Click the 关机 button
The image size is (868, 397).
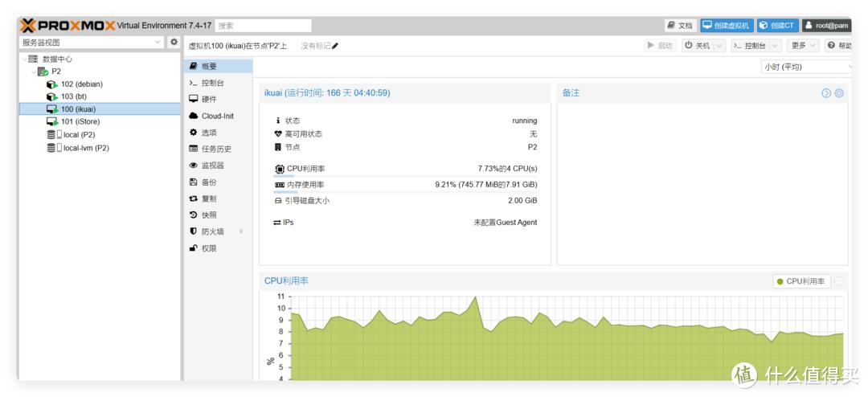697,46
